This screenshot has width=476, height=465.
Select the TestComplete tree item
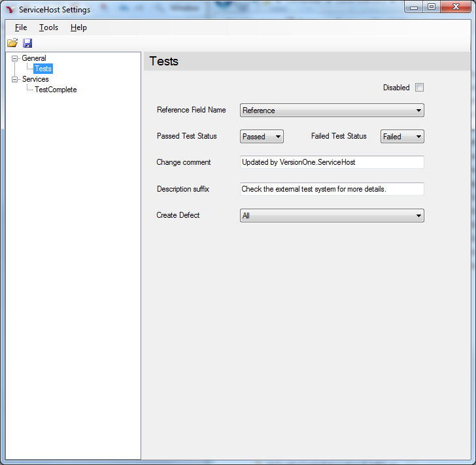[56, 90]
